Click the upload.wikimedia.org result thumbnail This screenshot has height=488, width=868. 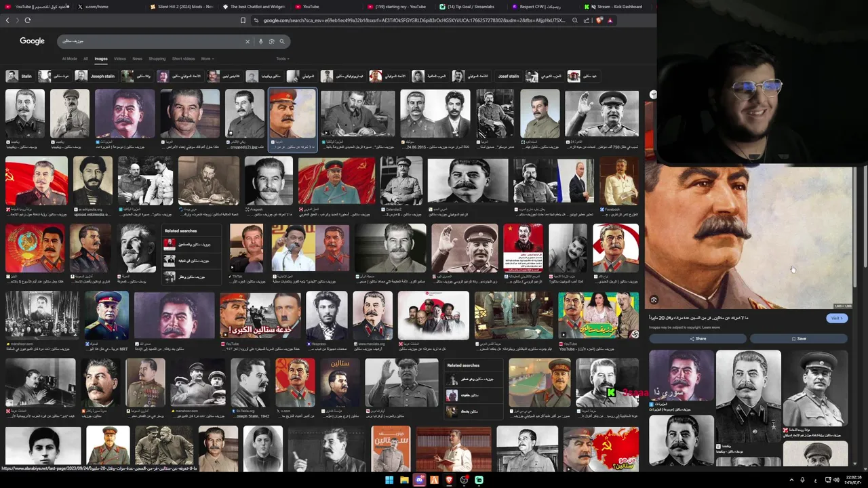pyautogui.click(x=93, y=181)
